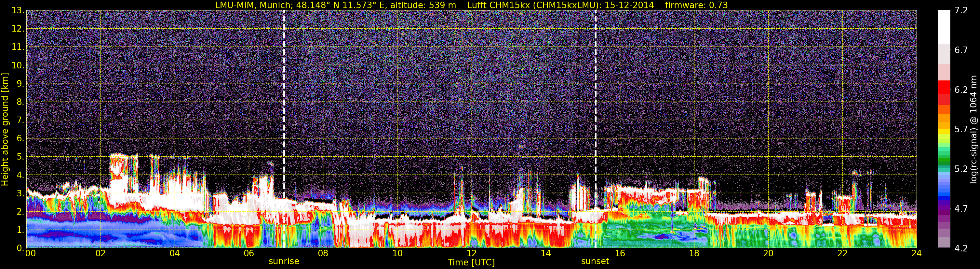Click the white segment of the colorbar

(x=944, y=27)
